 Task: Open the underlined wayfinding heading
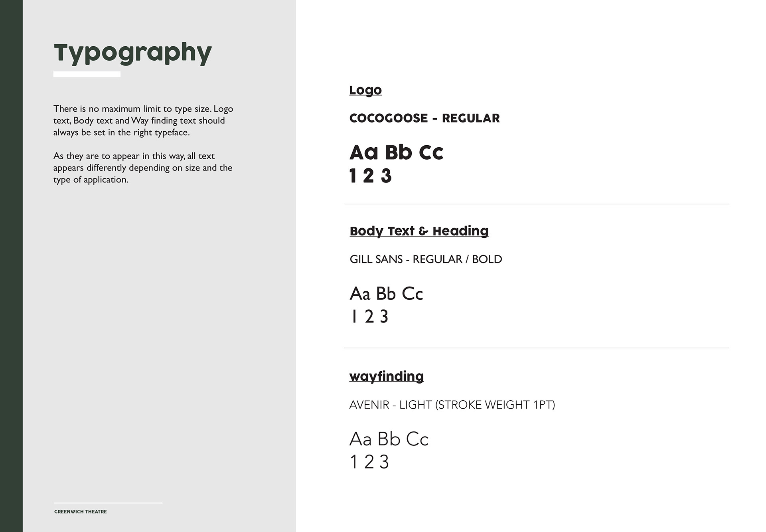coord(386,376)
